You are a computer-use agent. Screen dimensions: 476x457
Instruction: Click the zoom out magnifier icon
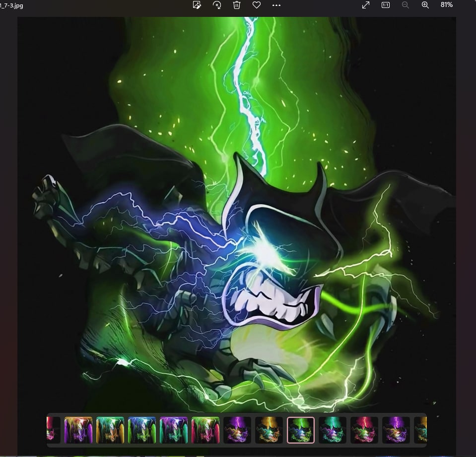coord(405,5)
